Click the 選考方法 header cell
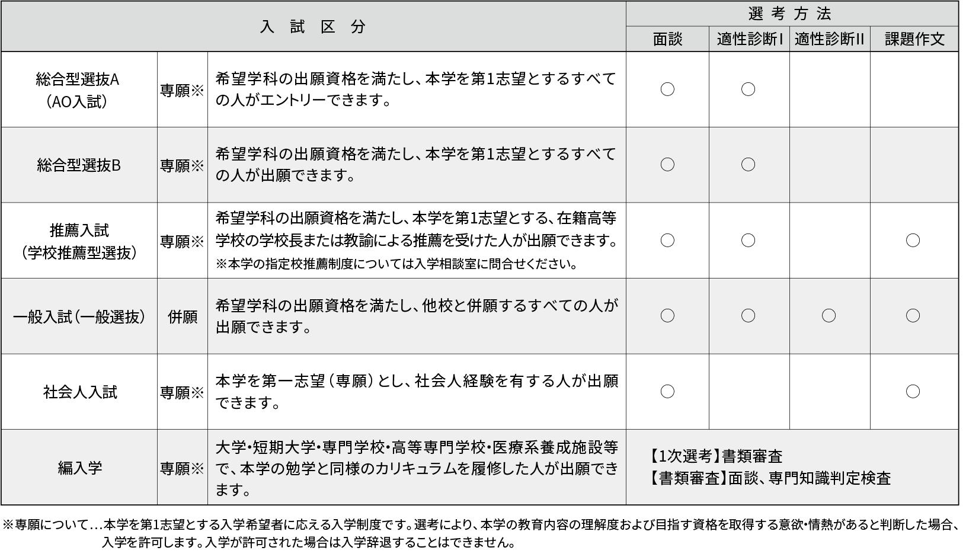This screenshot has width=966, height=560. click(791, 14)
